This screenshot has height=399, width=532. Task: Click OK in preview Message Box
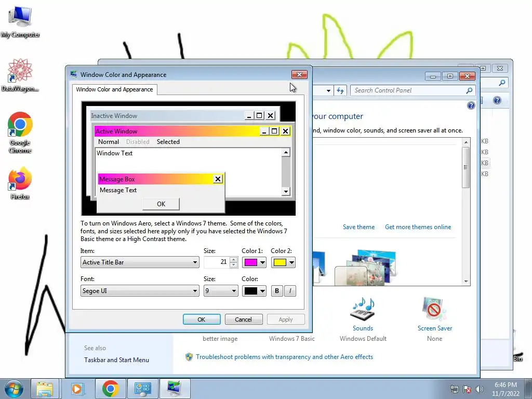coord(161,204)
